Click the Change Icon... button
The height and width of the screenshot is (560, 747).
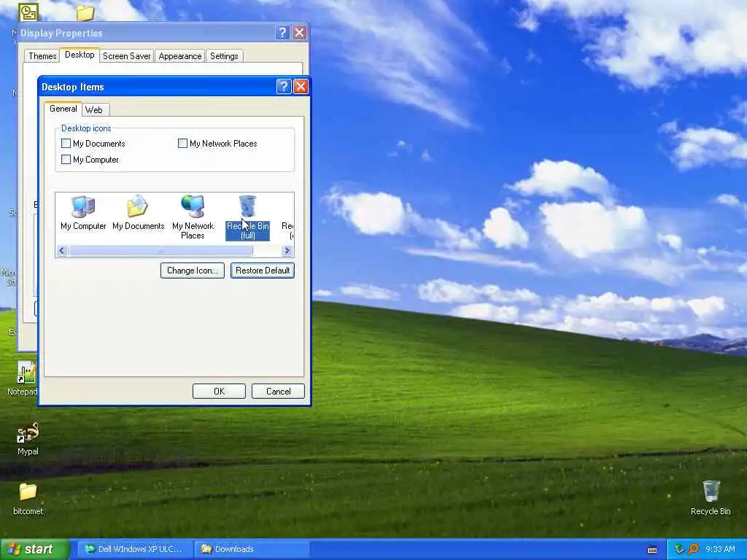coord(193,271)
